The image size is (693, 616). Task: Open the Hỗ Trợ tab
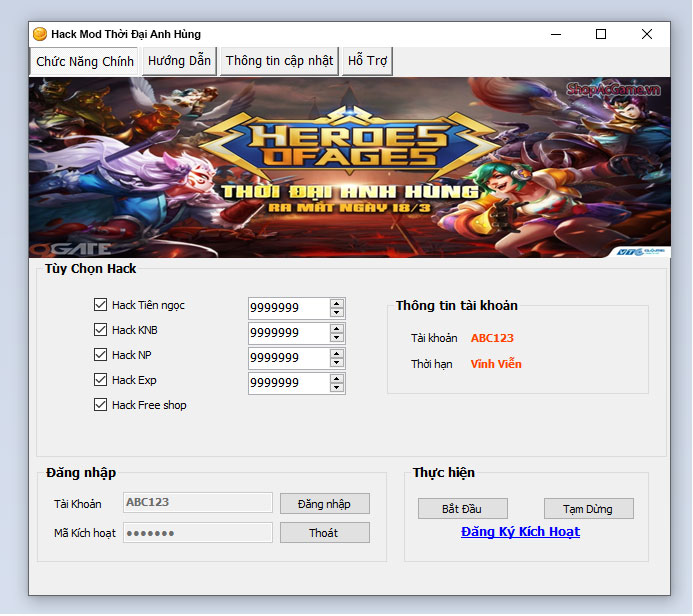(x=367, y=61)
